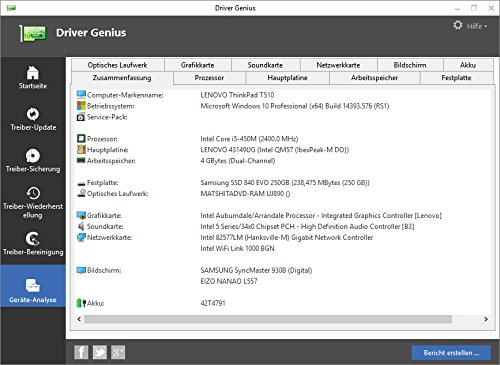
Task: Click the horizontal scrollbar thumb
Action: point(268,319)
